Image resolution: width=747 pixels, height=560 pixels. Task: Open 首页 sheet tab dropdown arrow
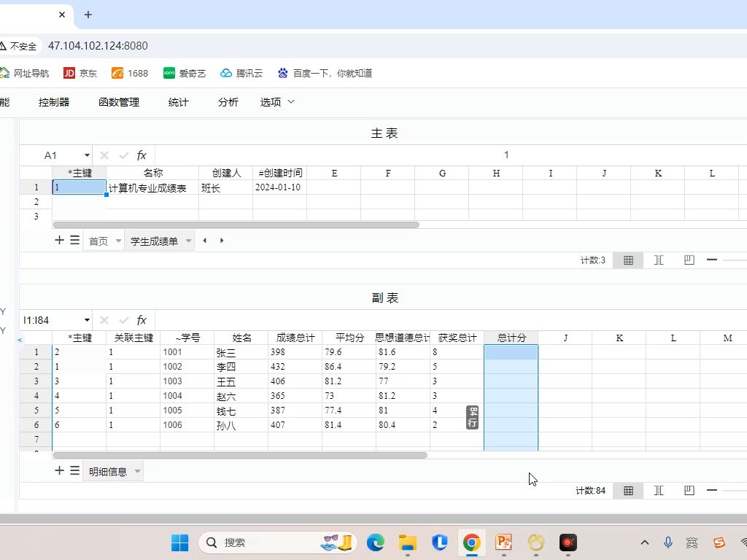click(x=118, y=241)
